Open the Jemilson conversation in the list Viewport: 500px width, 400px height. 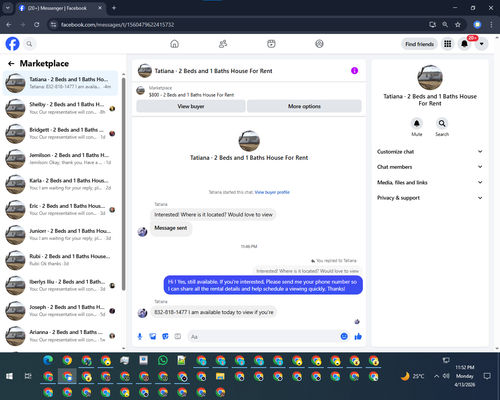[60, 159]
